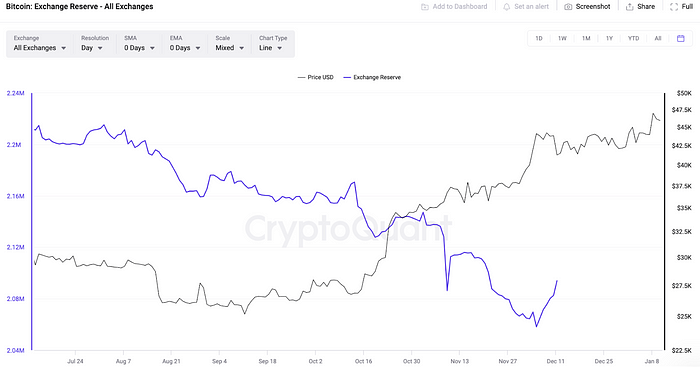Screen dimensions: 700x367
Task: Click the Jan 8 date label
Action: click(x=652, y=361)
